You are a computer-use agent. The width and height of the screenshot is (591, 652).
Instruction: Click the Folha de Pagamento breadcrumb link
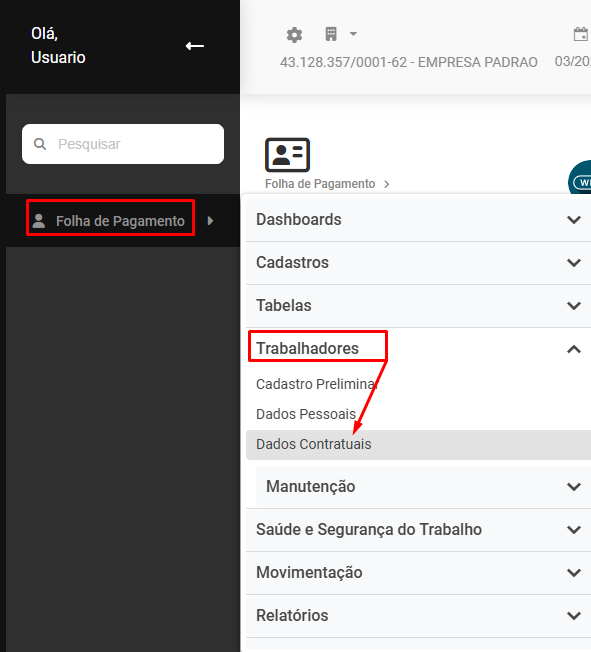pyautogui.click(x=320, y=184)
